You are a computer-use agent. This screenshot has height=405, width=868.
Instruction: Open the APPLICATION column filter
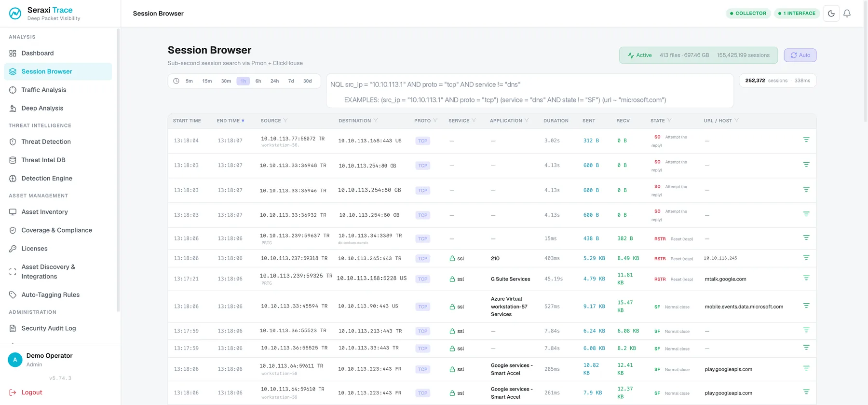(x=527, y=120)
